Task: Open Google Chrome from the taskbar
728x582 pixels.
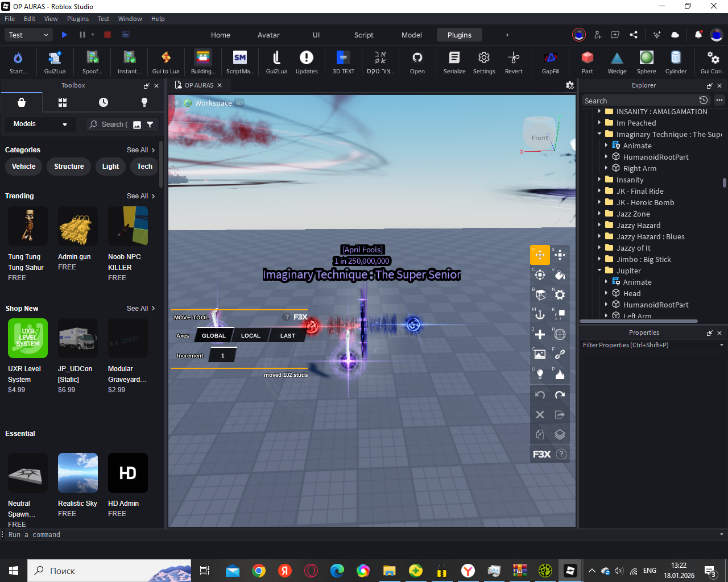Action: click(x=259, y=571)
